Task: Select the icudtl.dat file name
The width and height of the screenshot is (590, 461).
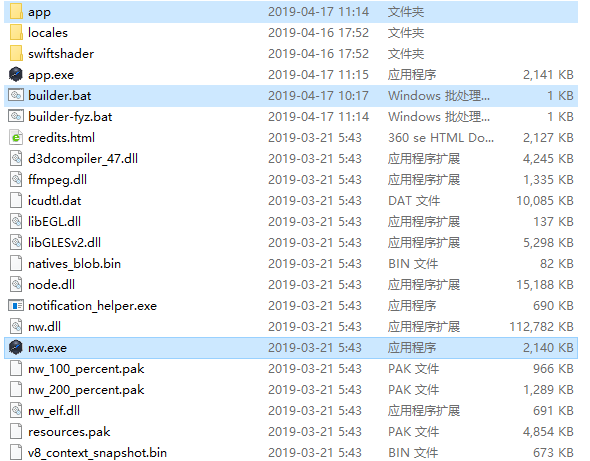Action: 54,201
